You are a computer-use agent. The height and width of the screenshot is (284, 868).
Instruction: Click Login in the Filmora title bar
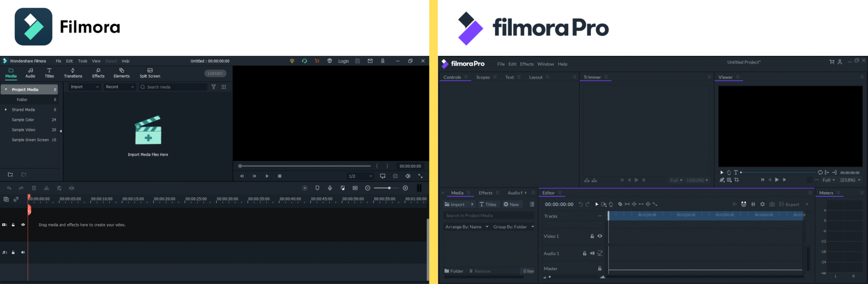click(343, 61)
